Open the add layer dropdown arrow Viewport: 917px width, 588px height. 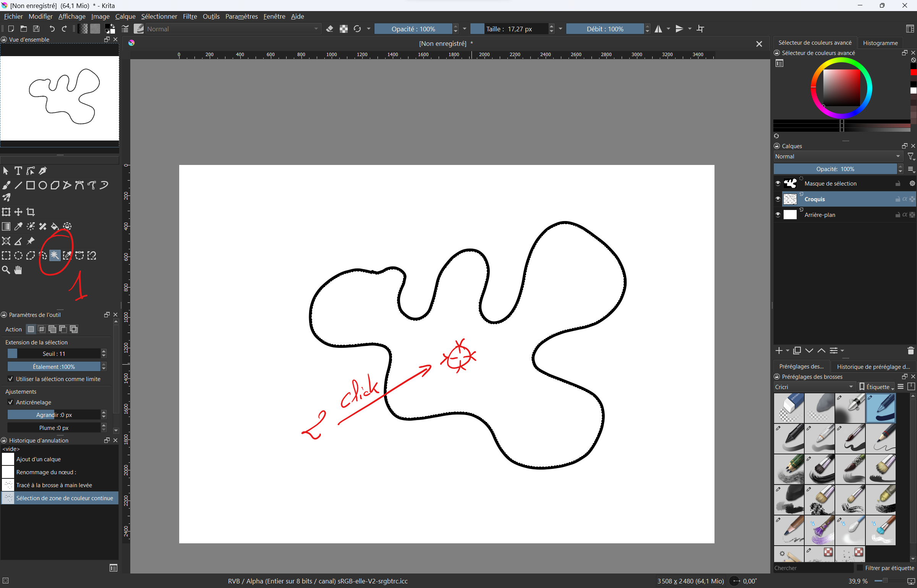tap(787, 351)
